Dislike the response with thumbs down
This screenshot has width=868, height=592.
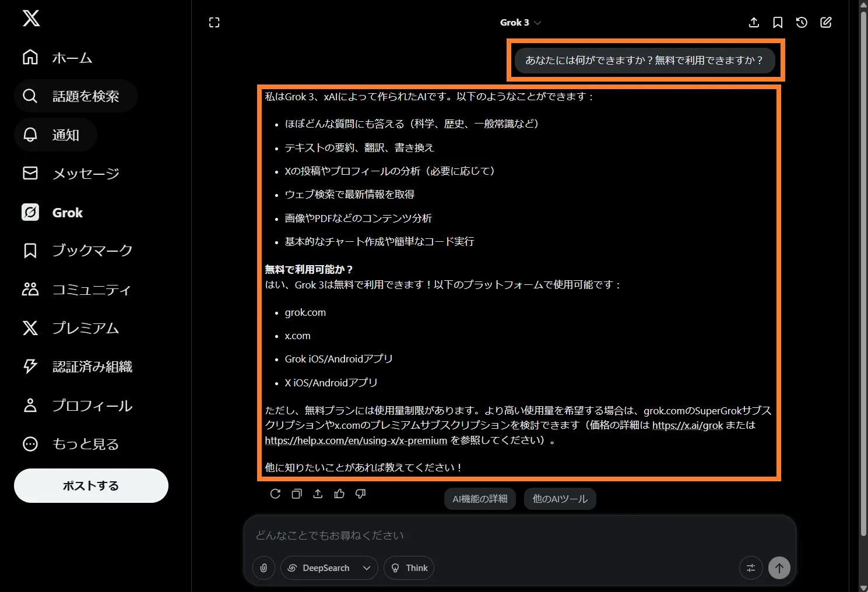pyautogui.click(x=360, y=494)
